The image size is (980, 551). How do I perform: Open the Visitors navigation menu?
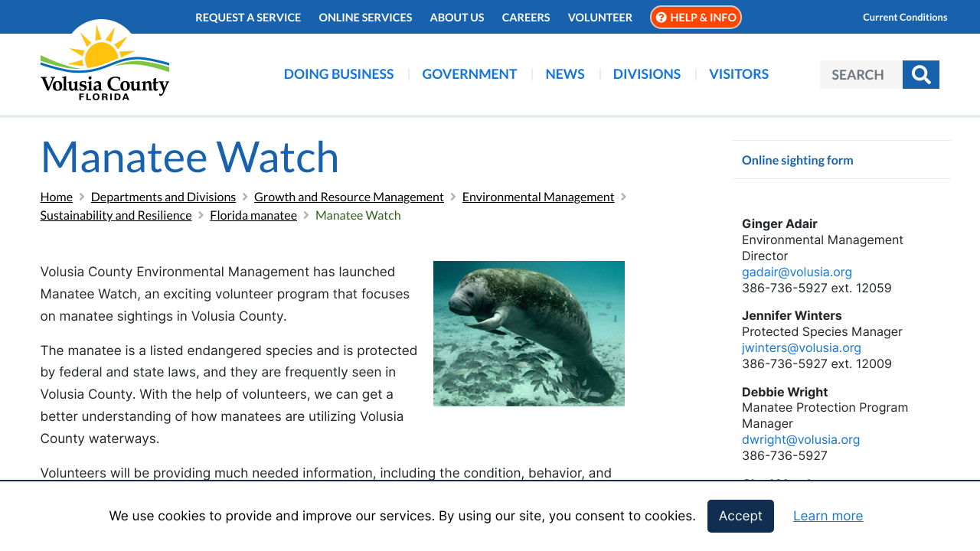739,74
